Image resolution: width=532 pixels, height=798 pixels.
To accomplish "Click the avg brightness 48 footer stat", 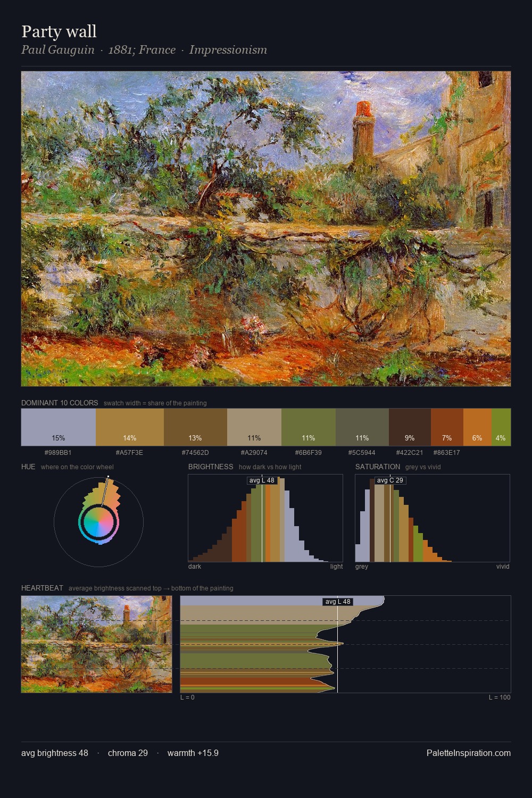I will (x=55, y=753).
